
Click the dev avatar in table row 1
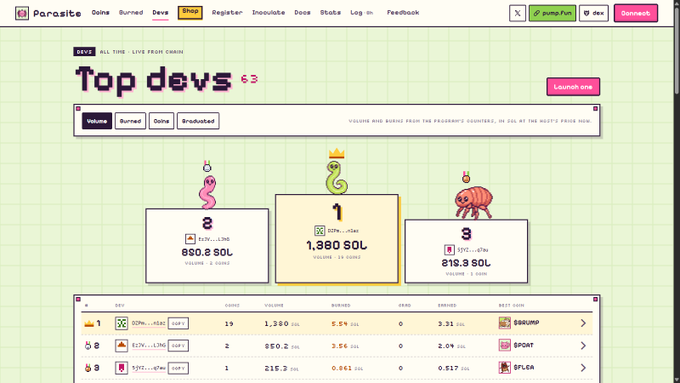(121, 323)
